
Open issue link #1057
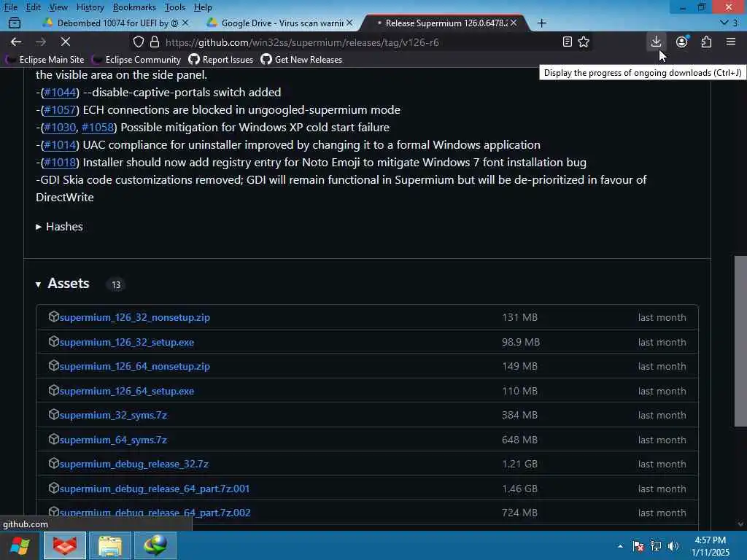point(60,109)
